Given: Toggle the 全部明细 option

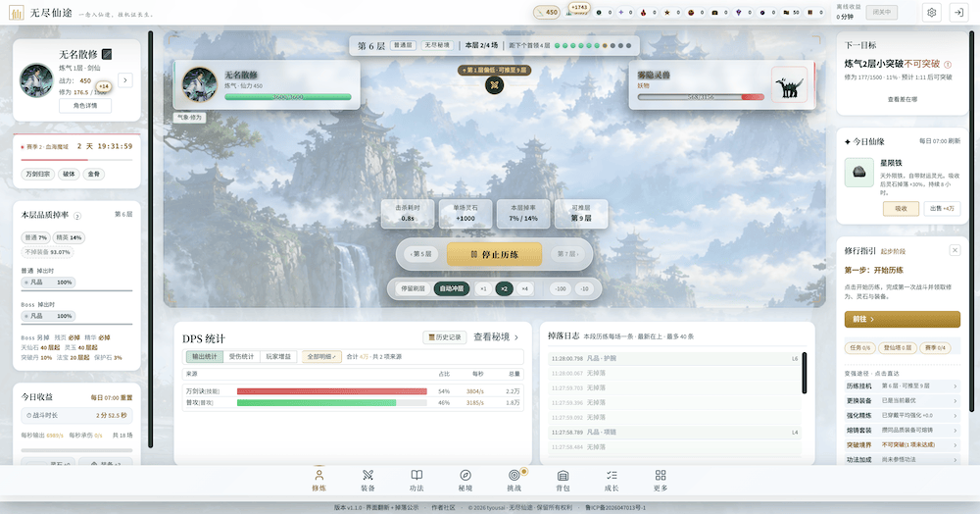Looking at the screenshot, I should [x=321, y=356].
